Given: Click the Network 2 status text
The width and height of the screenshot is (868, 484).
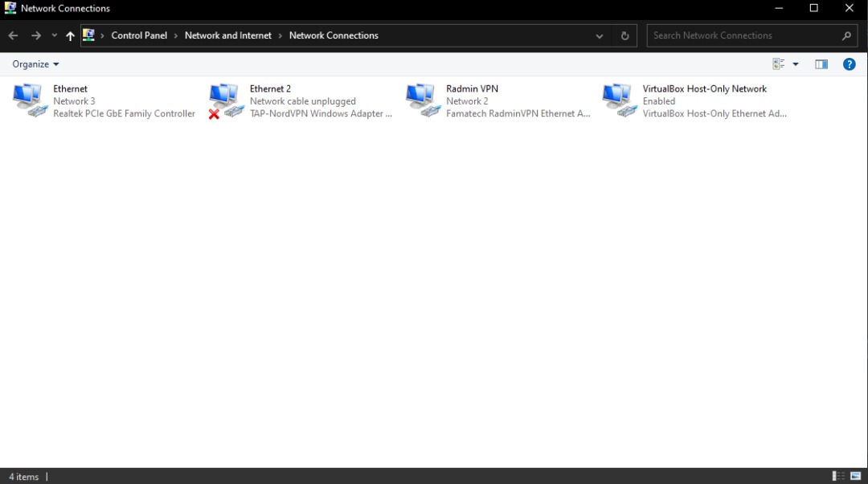Looking at the screenshot, I should (467, 101).
